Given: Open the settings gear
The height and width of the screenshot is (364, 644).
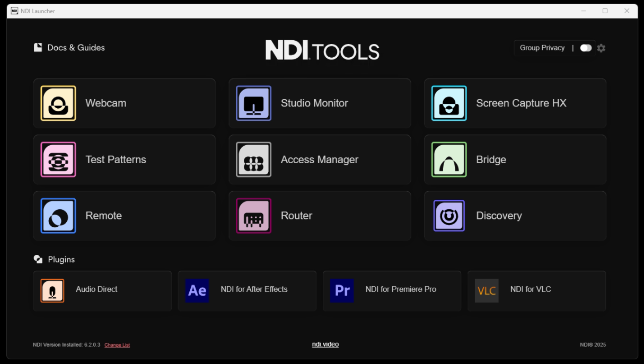Looking at the screenshot, I should (x=601, y=48).
